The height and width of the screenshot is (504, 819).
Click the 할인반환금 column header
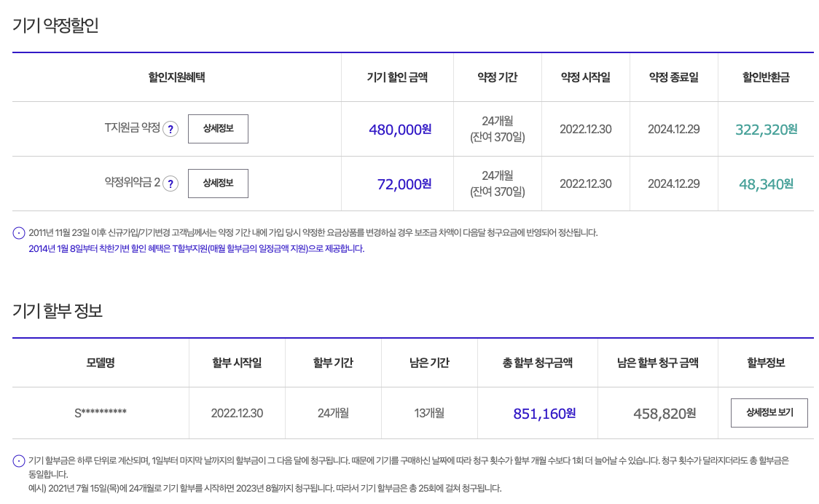click(x=766, y=77)
